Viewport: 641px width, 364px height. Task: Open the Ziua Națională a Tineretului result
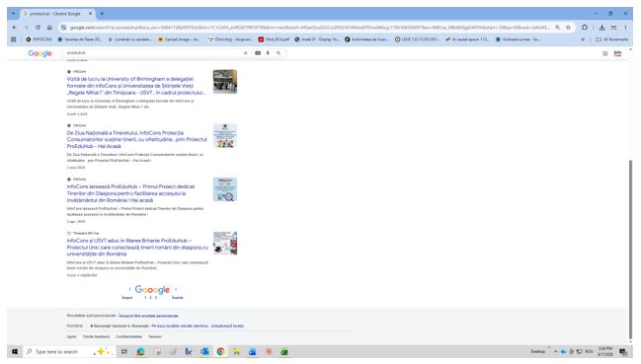click(x=137, y=139)
